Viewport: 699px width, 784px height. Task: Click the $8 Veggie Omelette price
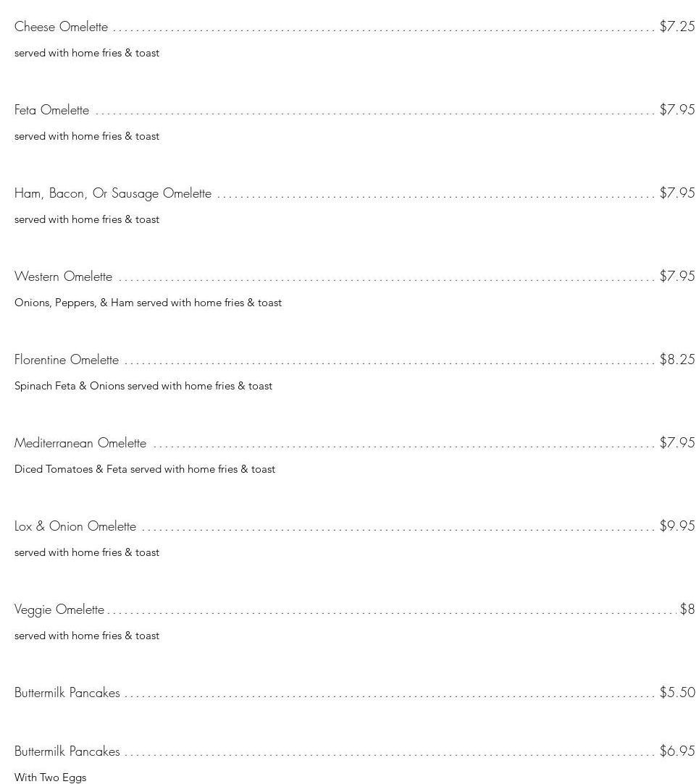click(687, 610)
